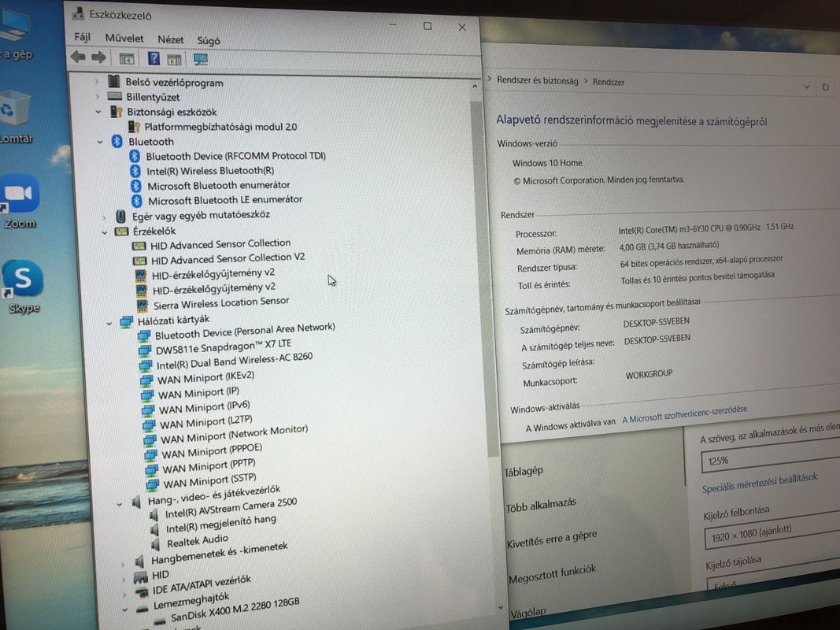Click the Realtek Audio speaker icon

tap(156, 545)
